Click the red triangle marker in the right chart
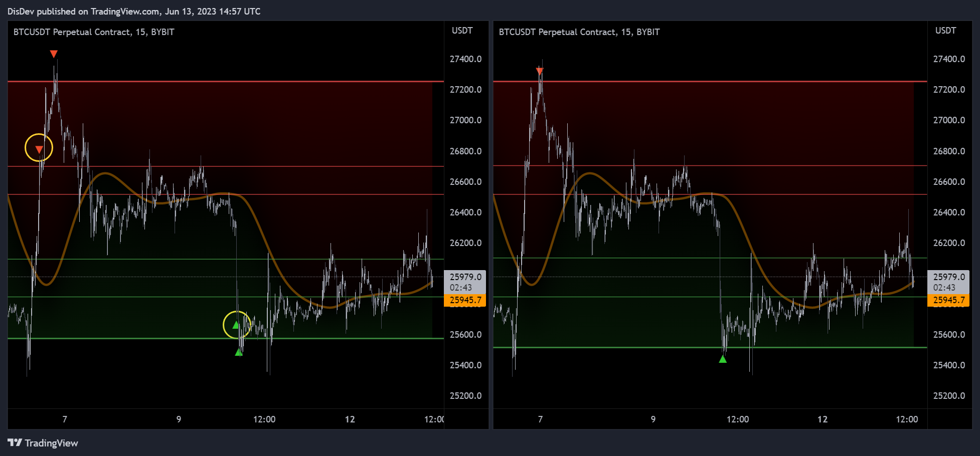The height and width of the screenshot is (456, 980). [540, 71]
